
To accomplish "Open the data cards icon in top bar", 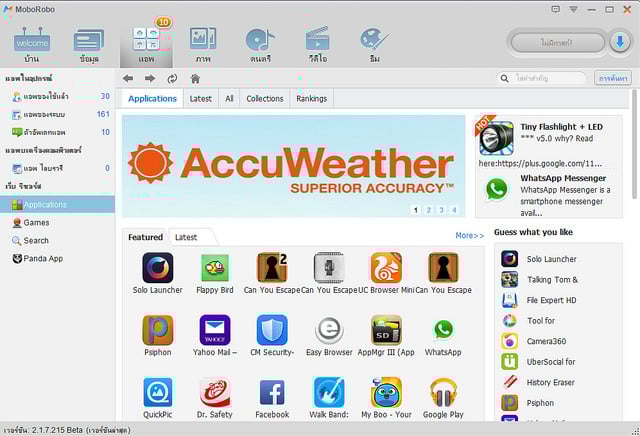I will tap(89, 41).
